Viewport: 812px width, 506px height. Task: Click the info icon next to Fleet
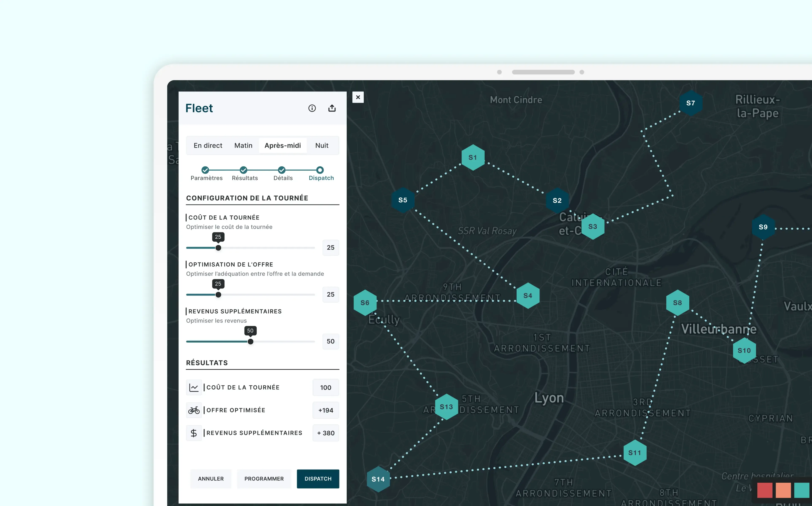[312, 108]
